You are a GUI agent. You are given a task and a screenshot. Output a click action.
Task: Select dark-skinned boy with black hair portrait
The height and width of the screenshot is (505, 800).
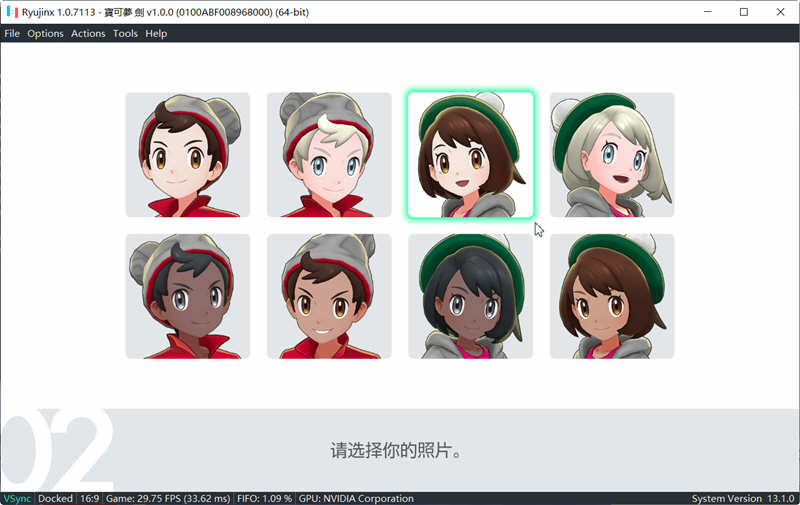(188, 296)
